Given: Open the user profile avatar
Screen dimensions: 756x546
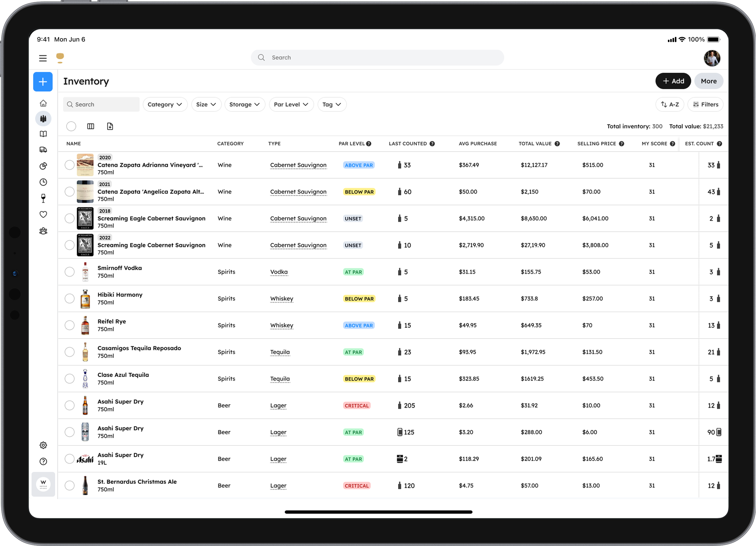Looking at the screenshot, I should point(712,58).
